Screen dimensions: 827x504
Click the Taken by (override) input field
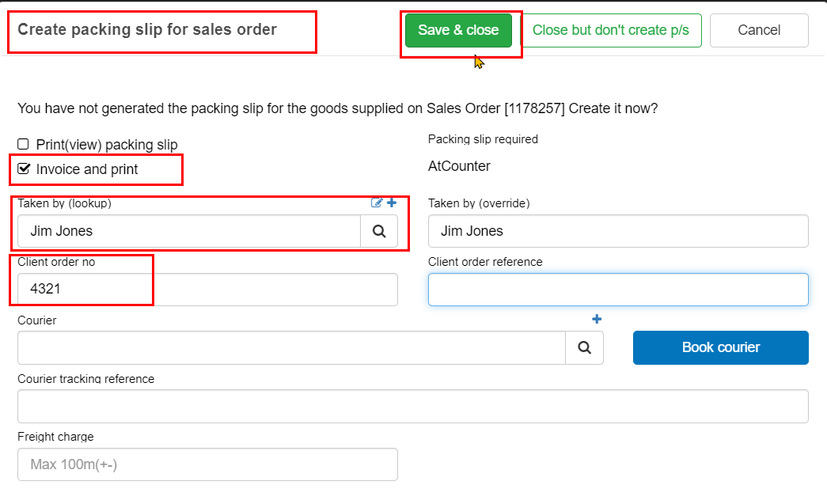tap(618, 231)
